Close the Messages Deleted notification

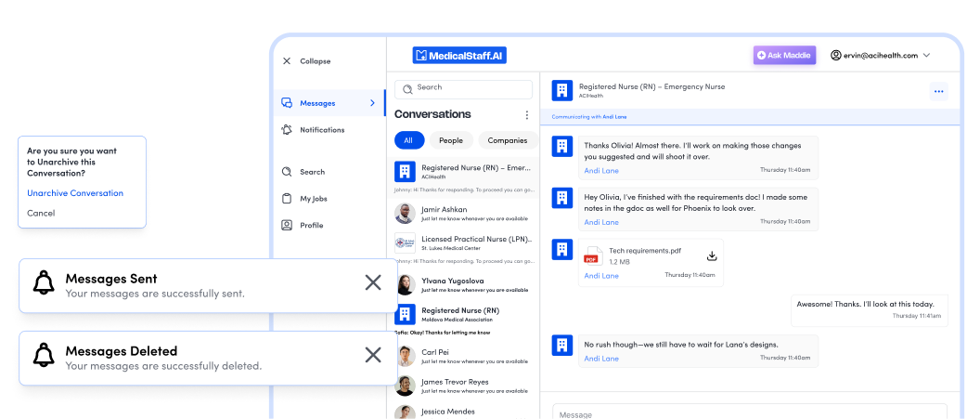coord(373,355)
